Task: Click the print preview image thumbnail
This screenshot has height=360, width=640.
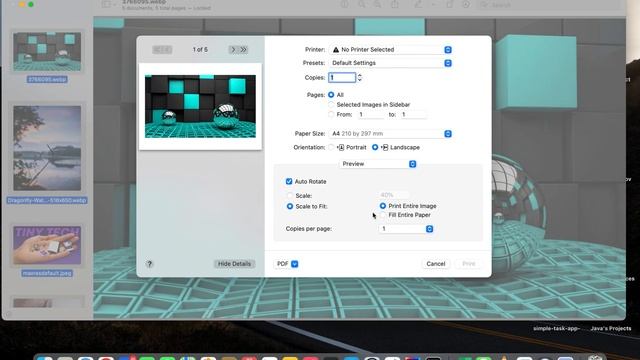Action: [x=200, y=107]
